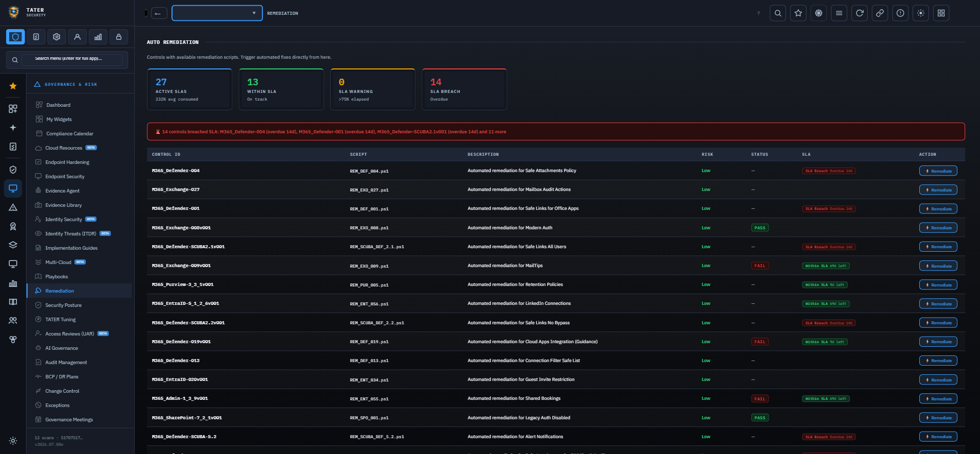Open My Widgets menu item

[x=79, y=119]
